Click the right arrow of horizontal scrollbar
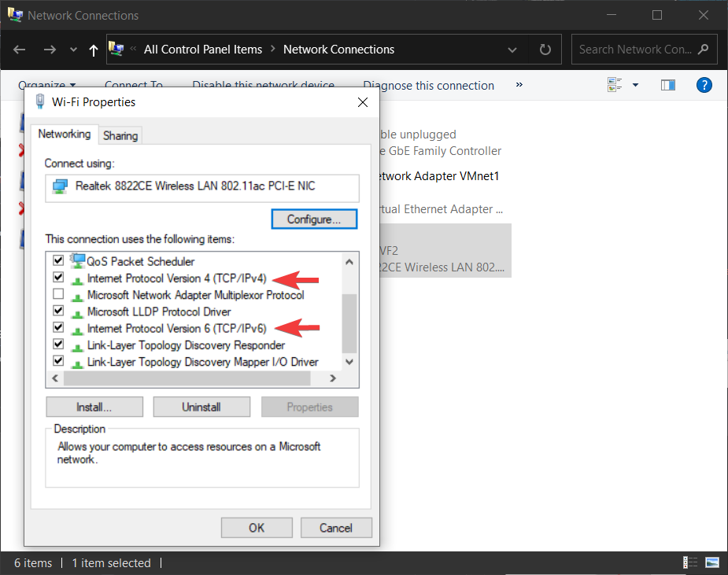The width and height of the screenshot is (728, 575). click(333, 378)
